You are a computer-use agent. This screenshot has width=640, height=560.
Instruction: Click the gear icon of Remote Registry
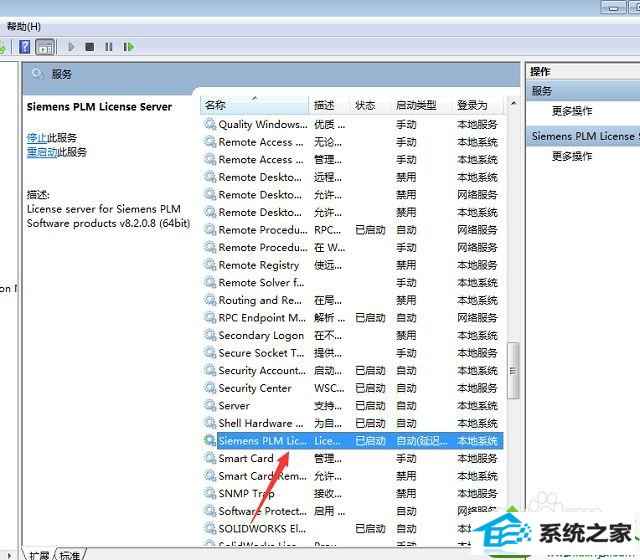(x=210, y=265)
